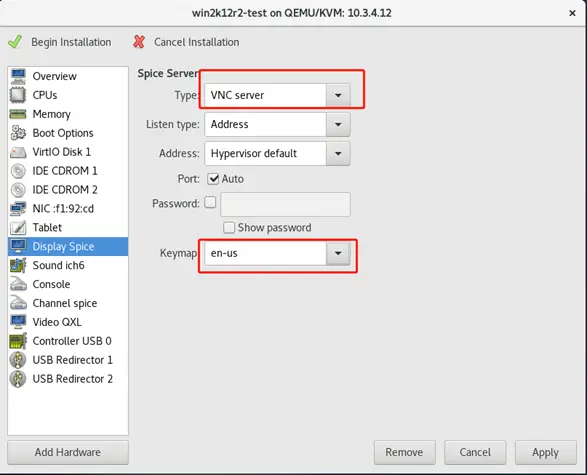Click the Overview computer icon
Image resolution: width=587 pixels, height=475 pixels.
[18, 76]
